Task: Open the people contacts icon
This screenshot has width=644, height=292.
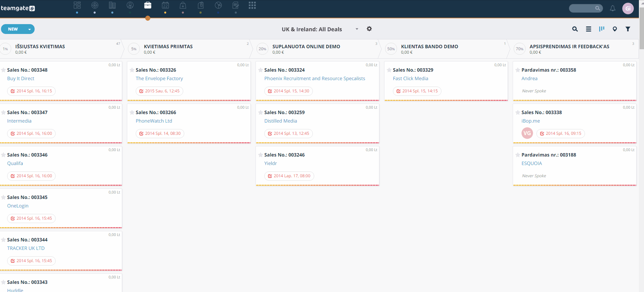Action: point(130,5)
